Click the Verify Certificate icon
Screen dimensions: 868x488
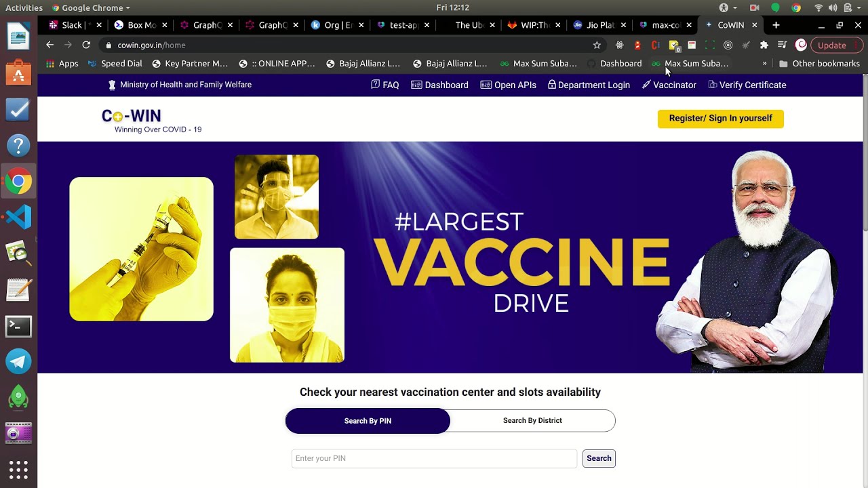click(712, 85)
